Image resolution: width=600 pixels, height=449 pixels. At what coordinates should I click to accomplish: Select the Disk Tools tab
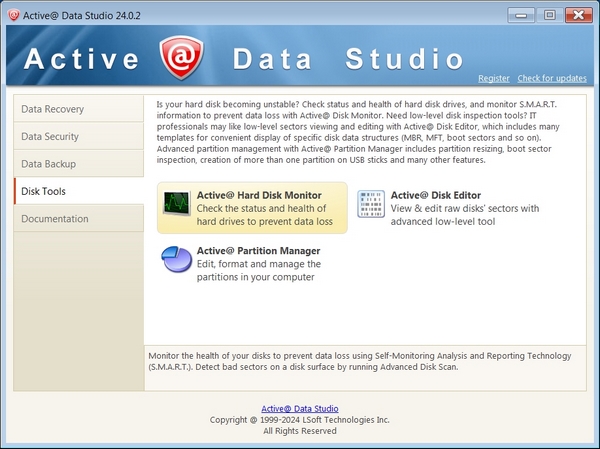(x=79, y=191)
